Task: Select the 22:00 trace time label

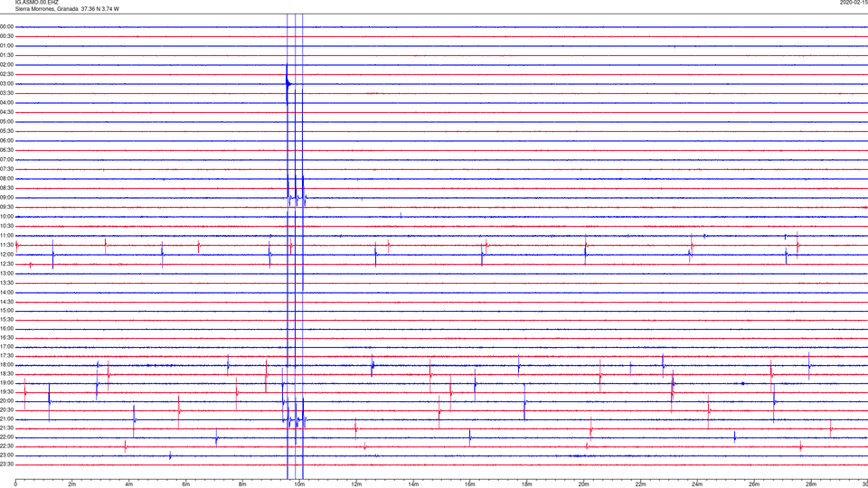Action: [6, 437]
